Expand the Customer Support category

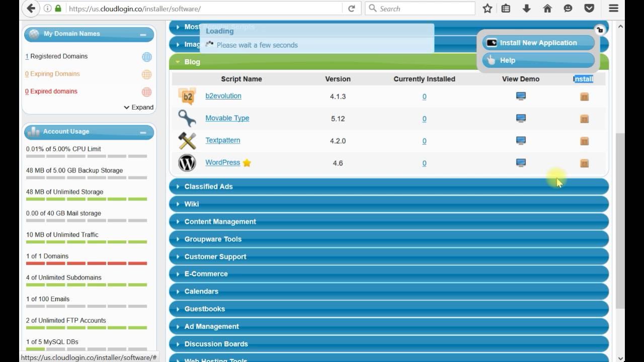pyautogui.click(x=389, y=256)
